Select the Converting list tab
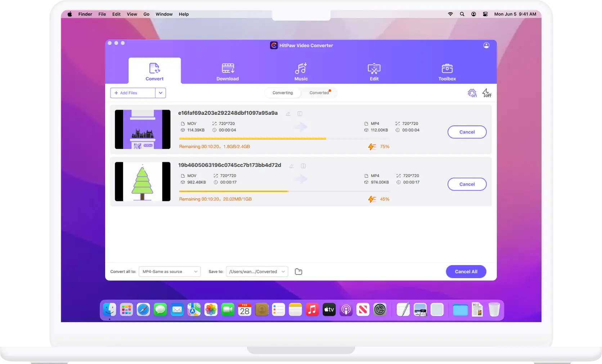Image resolution: width=602 pixels, height=364 pixels. tap(283, 93)
